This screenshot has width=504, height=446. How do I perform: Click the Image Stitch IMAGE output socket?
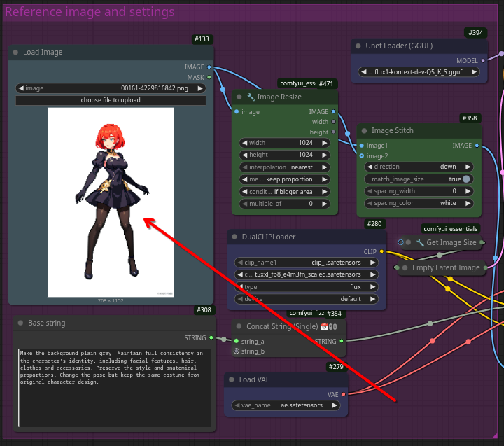[x=477, y=146]
